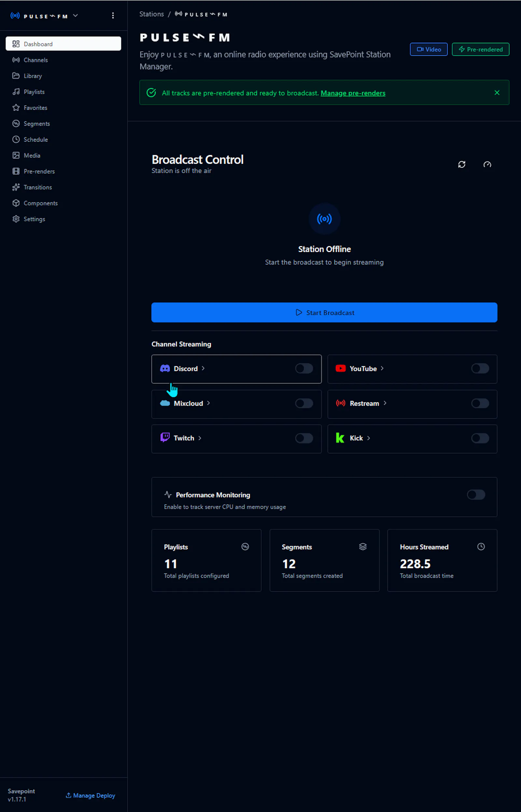Click the Pre-rendered badge button
Screen dimensions: 521x812
[480, 49]
